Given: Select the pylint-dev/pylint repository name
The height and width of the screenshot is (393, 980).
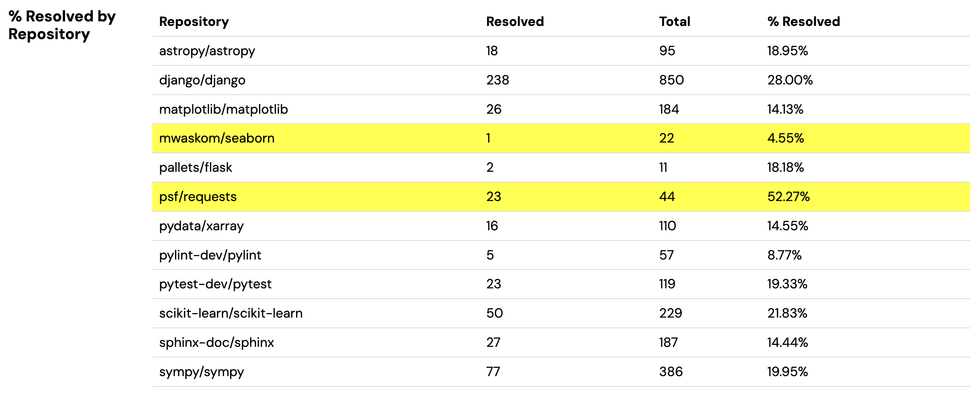Looking at the screenshot, I should [x=210, y=255].
